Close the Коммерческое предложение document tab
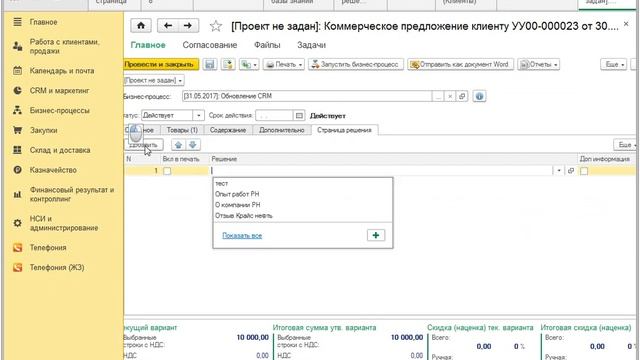The image size is (640, 360). (626, 24)
